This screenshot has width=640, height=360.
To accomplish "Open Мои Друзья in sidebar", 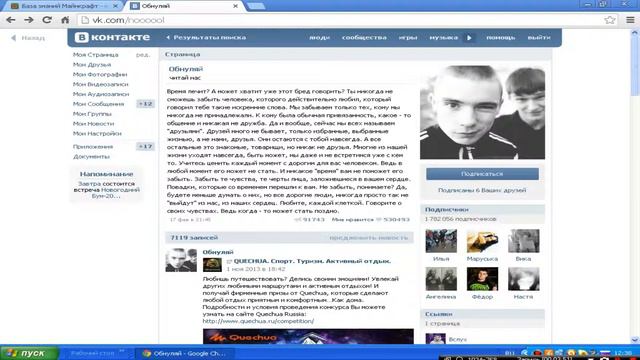I will pos(92,64).
